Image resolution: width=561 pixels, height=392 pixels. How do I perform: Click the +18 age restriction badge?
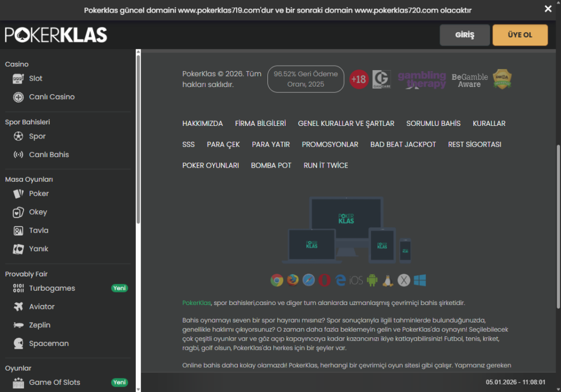359,79
